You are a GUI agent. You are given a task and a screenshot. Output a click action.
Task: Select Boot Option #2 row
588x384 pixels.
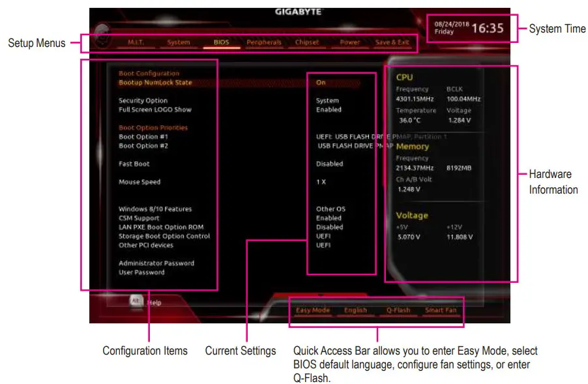click(x=143, y=146)
